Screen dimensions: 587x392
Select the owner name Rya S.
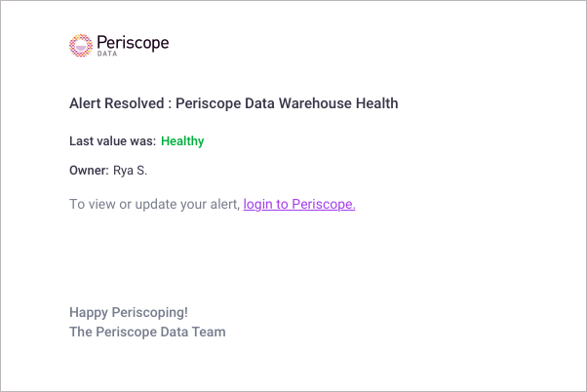coord(131,171)
